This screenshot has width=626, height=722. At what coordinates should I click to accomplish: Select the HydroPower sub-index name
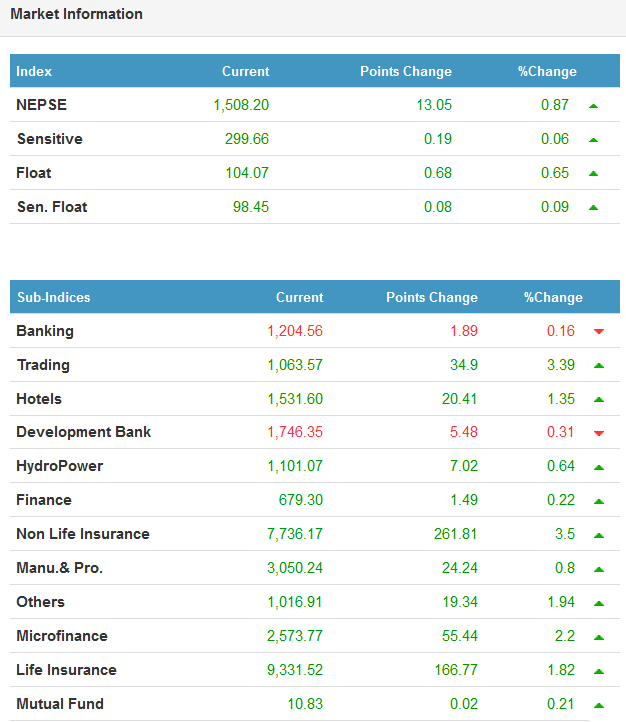click(x=60, y=466)
